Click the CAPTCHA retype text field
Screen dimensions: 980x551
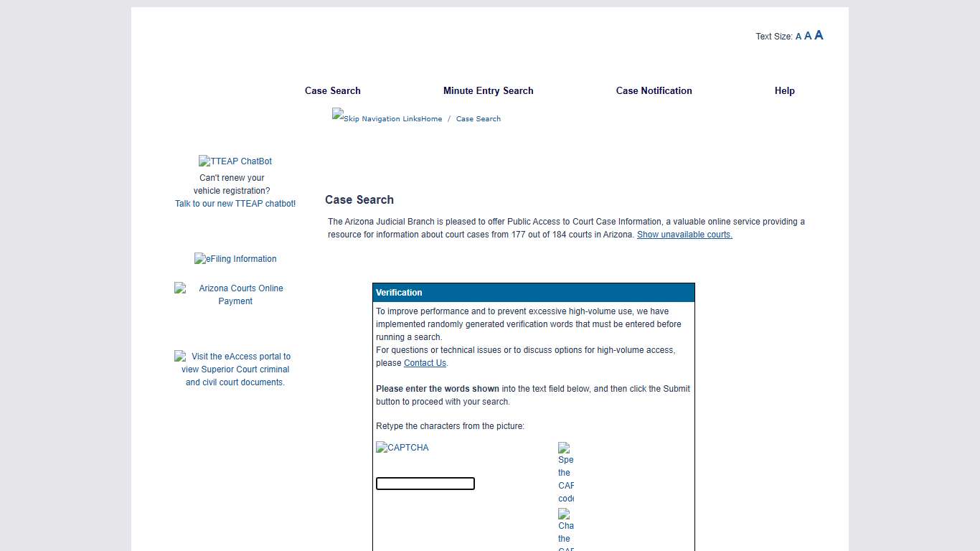pos(425,483)
